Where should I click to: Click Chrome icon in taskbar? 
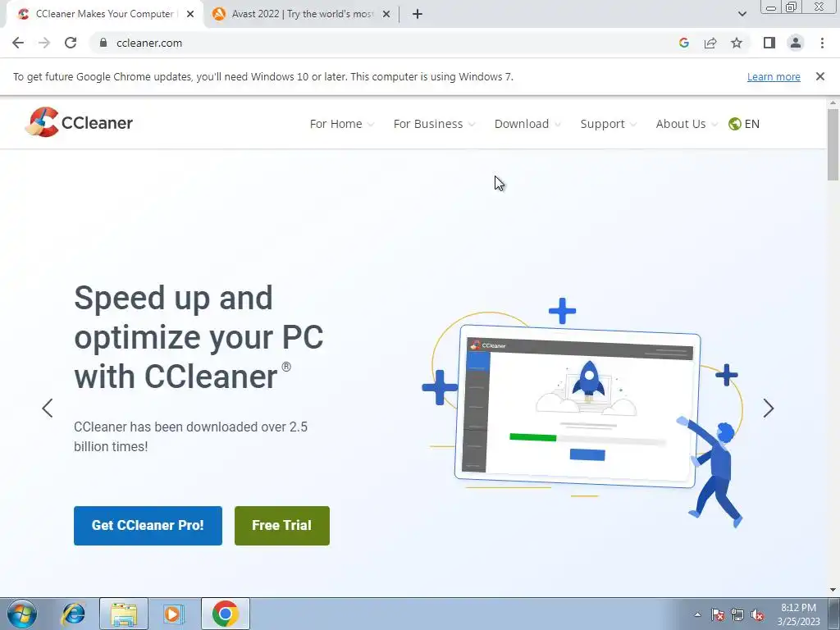coord(225,614)
